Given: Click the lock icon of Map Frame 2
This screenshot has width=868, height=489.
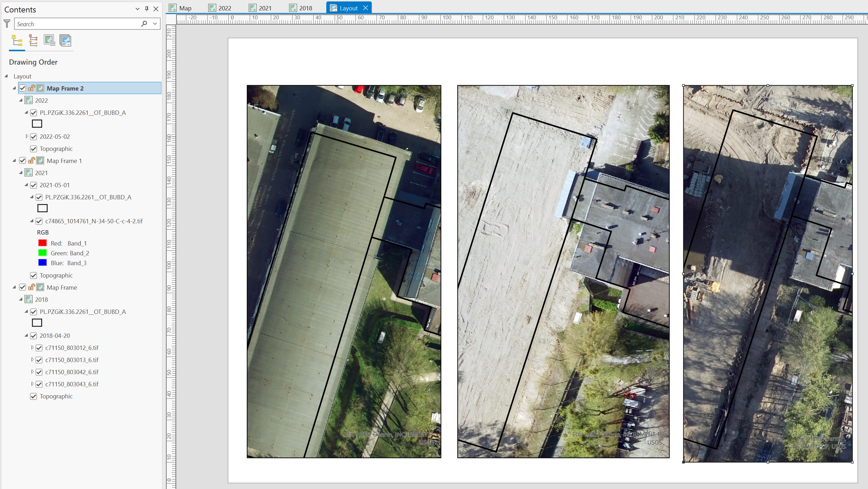Looking at the screenshot, I should pos(31,88).
